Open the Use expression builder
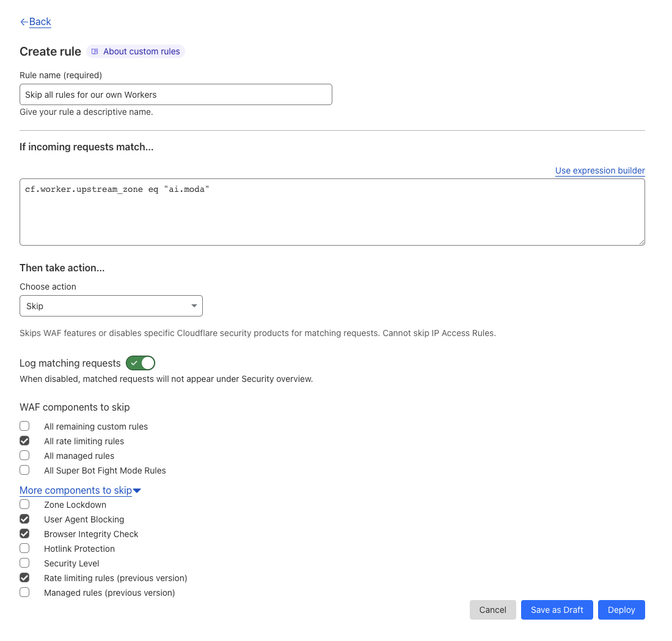Viewport: 672px width, 641px height. click(x=599, y=170)
